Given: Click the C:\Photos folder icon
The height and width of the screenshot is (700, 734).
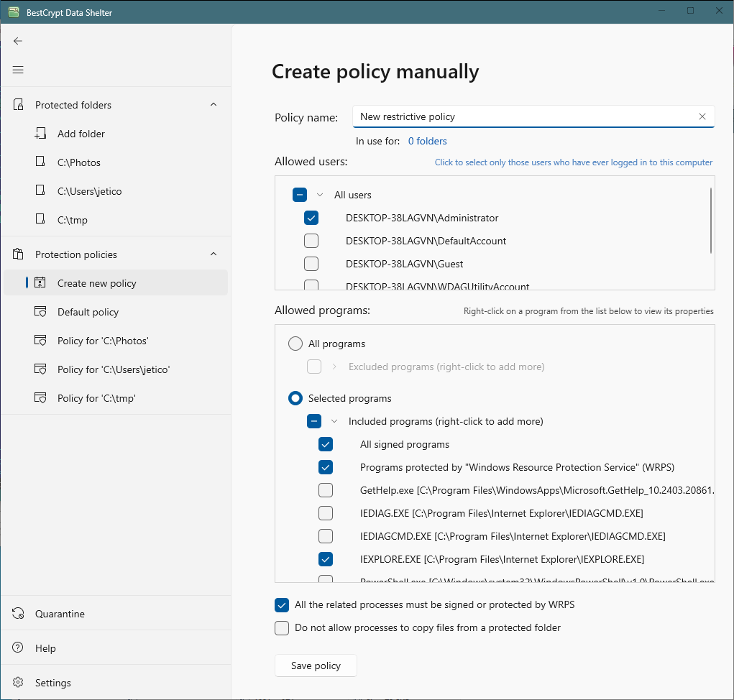Looking at the screenshot, I should point(41,162).
